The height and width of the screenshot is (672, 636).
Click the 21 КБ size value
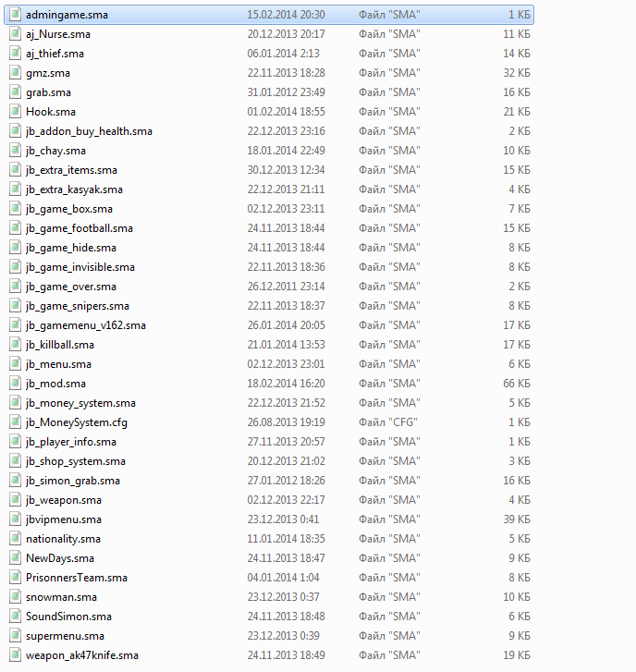(517, 112)
